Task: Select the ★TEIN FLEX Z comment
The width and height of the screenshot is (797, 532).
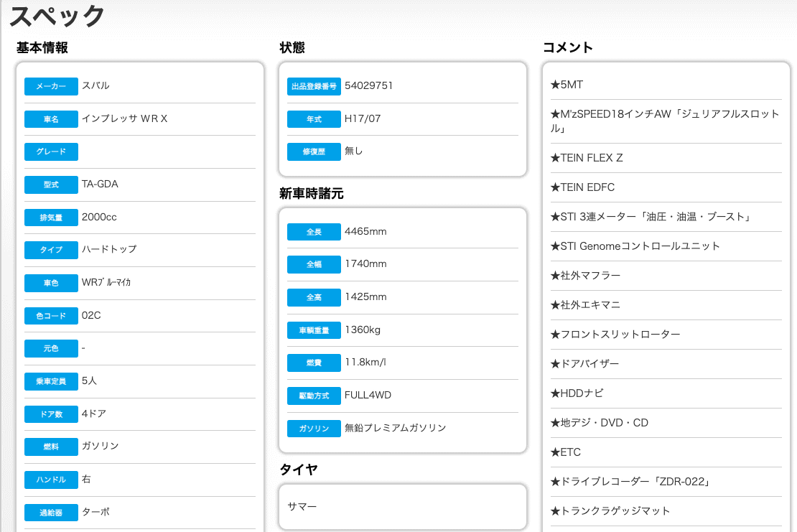Action: (x=587, y=158)
